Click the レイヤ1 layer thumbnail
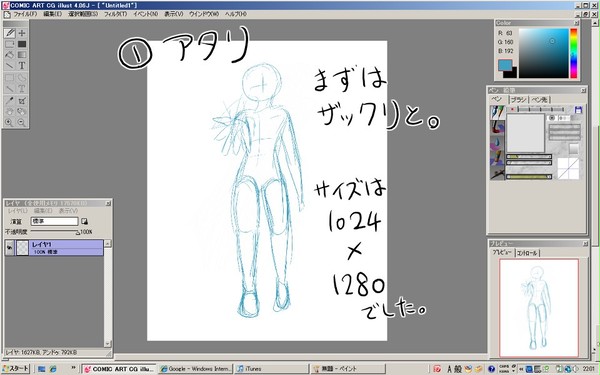600x375 pixels. (x=22, y=248)
